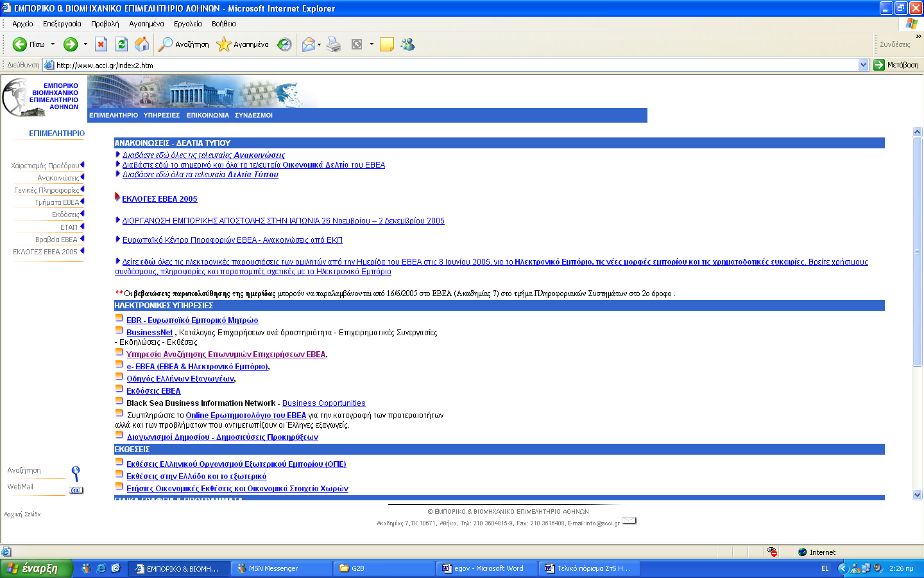
Task: Open the Mail button dropdown arrow
Action: click(x=319, y=44)
